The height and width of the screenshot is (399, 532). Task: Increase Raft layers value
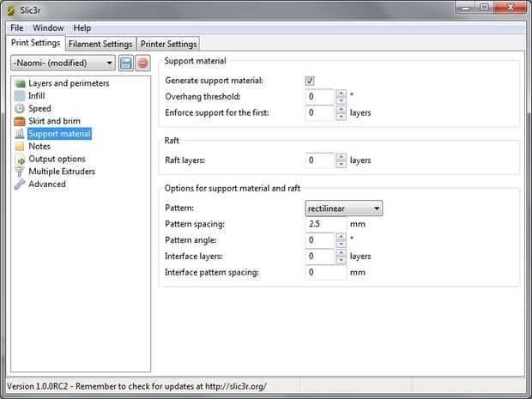click(341, 157)
